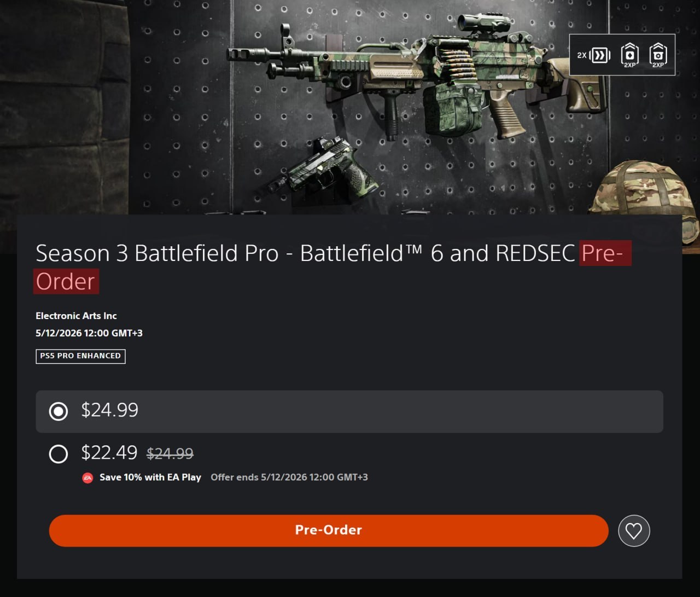Click the $22.49 discounted price label

tap(109, 453)
